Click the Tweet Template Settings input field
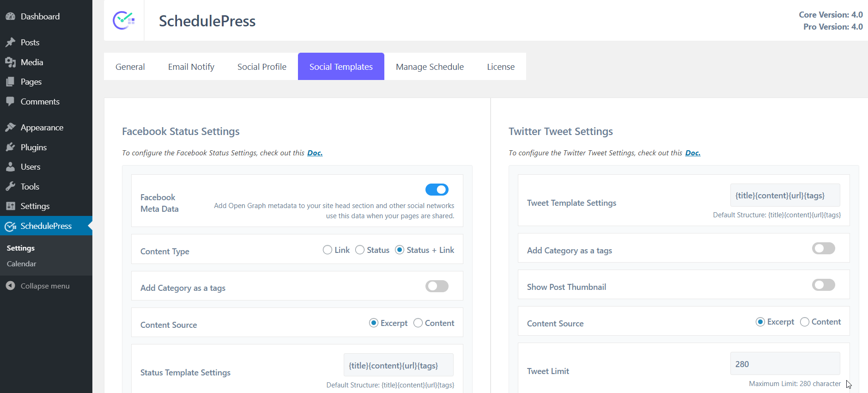The image size is (868, 393). [785, 195]
